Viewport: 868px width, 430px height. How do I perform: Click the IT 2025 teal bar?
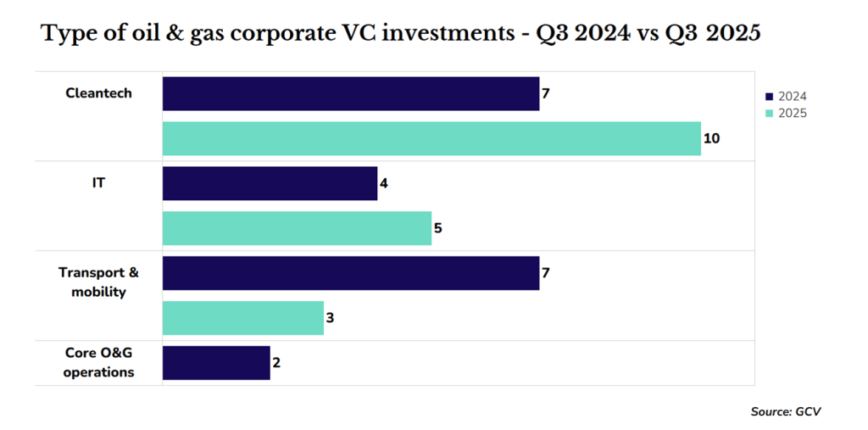(x=297, y=228)
